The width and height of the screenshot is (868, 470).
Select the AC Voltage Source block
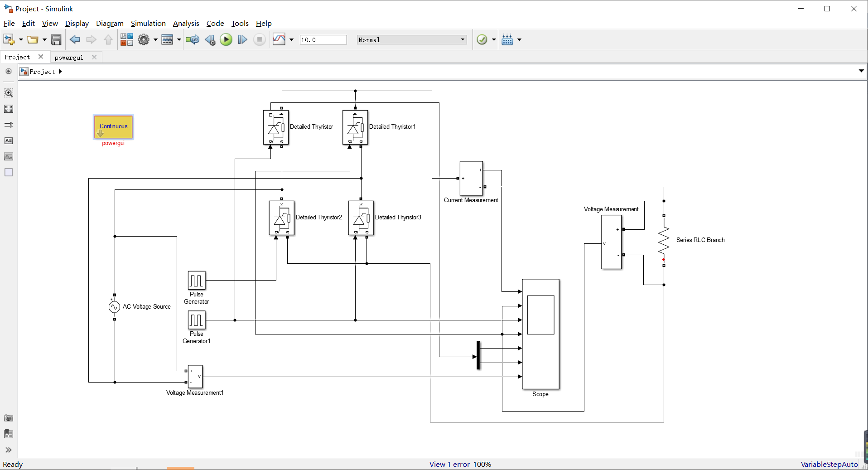pyautogui.click(x=114, y=307)
